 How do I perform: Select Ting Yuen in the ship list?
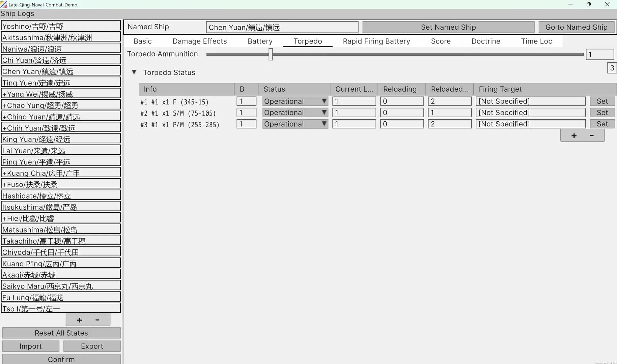(x=61, y=83)
